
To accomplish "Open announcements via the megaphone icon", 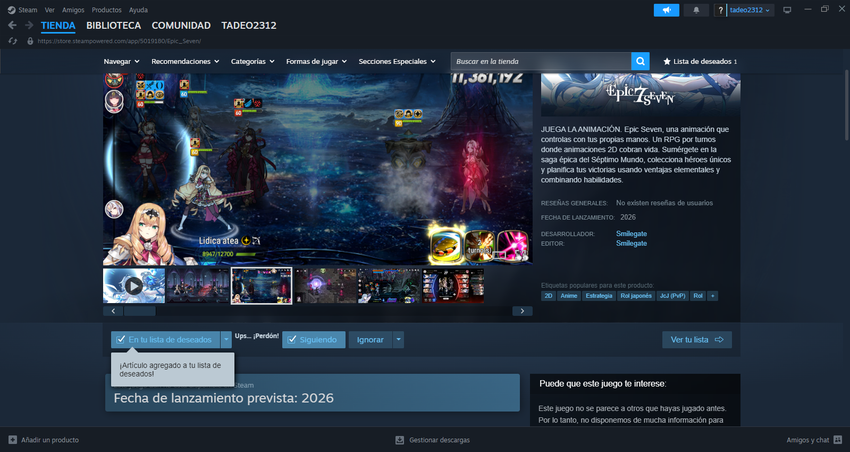I will click(x=666, y=10).
